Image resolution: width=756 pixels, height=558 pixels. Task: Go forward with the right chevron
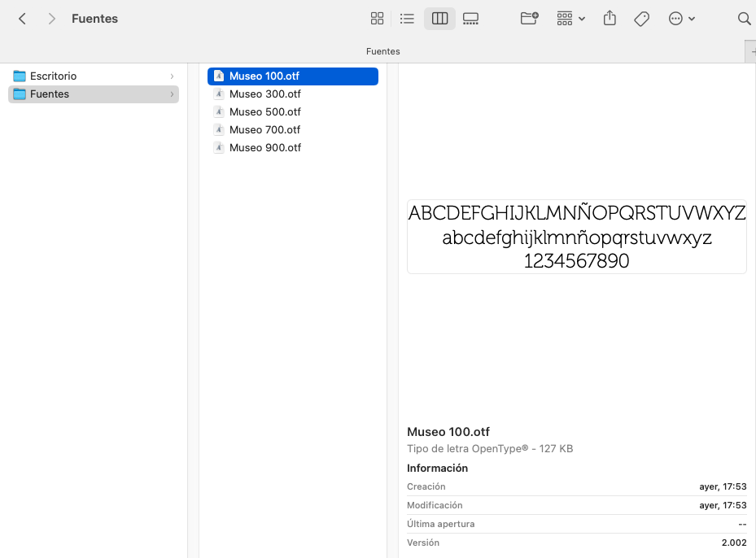point(51,19)
